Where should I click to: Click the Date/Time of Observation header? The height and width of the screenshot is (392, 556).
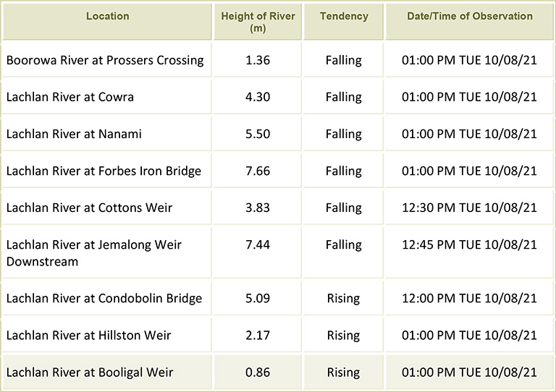click(x=469, y=16)
